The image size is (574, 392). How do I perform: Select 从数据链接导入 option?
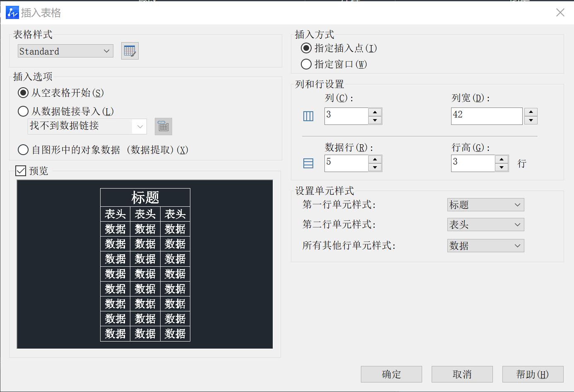pos(23,111)
